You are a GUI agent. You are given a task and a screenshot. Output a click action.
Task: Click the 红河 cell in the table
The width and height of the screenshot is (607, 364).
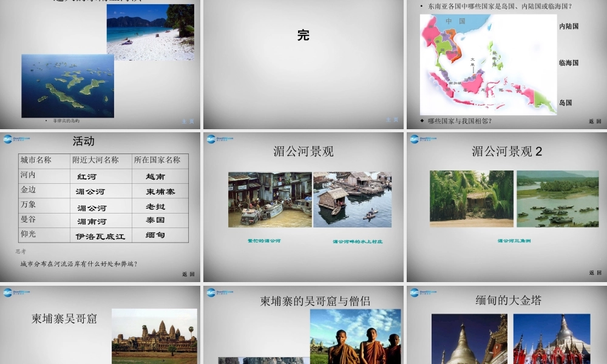point(87,177)
